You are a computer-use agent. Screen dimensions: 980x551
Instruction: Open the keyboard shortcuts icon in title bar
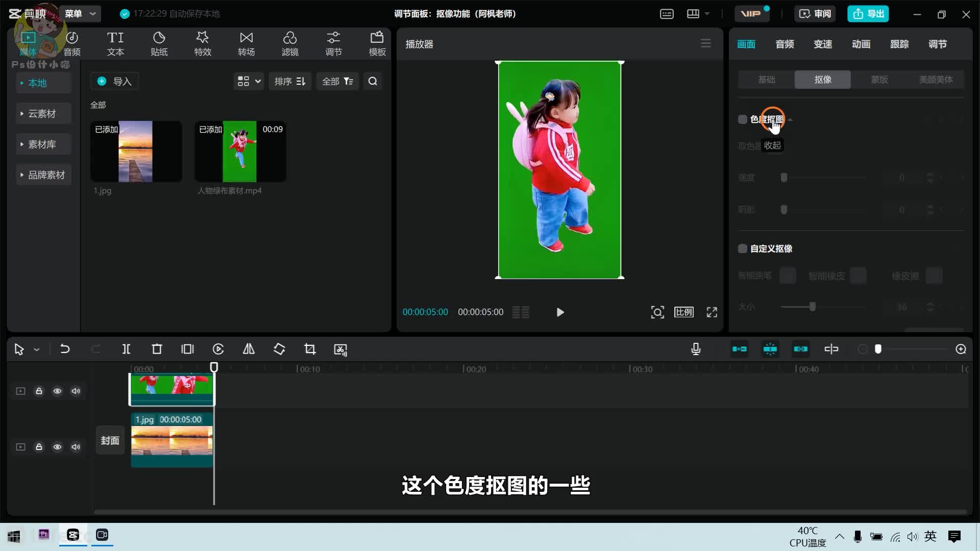(x=667, y=14)
